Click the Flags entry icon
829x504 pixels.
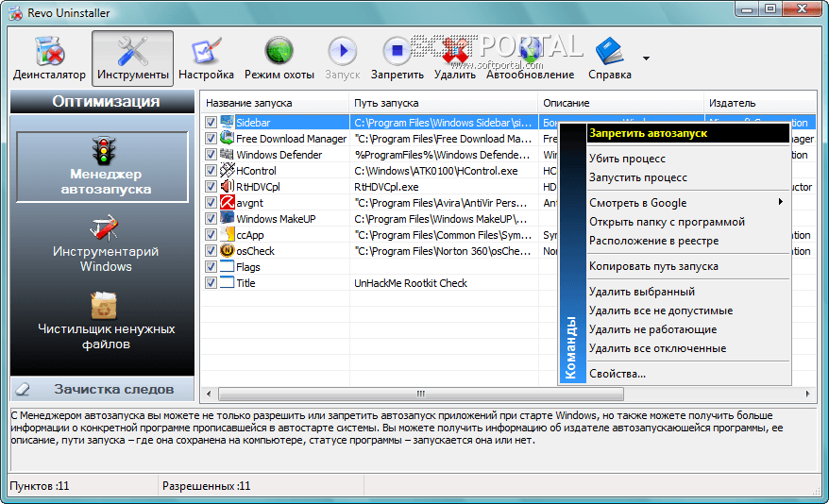click(x=227, y=266)
